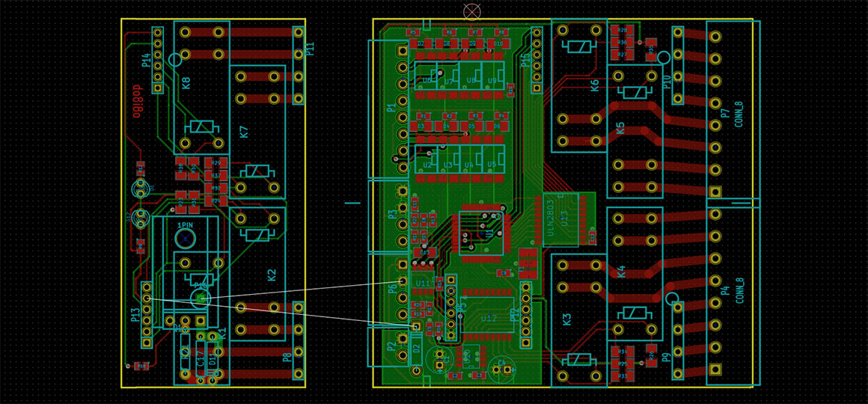Click the U2 optocoupler label
Image resolution: width=868 pixels, height=404 pixels.
(427, 165)
